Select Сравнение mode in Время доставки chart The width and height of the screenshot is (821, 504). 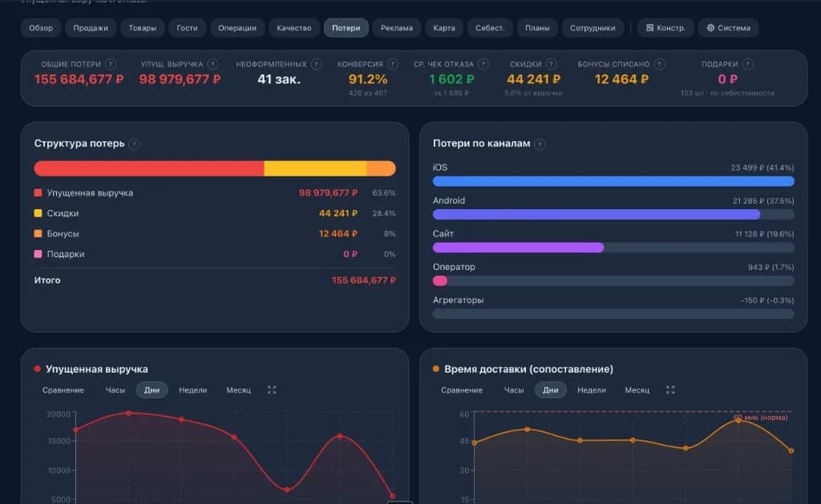click(x=461, y=390)
